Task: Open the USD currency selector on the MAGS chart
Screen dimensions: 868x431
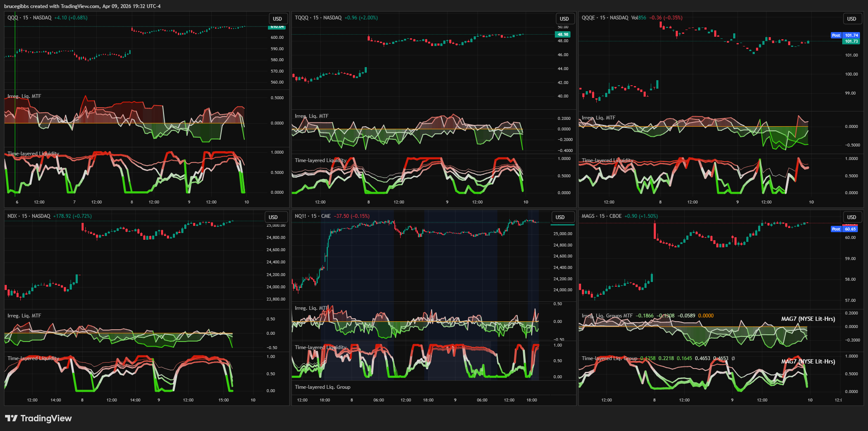Action: click(852, 217)
